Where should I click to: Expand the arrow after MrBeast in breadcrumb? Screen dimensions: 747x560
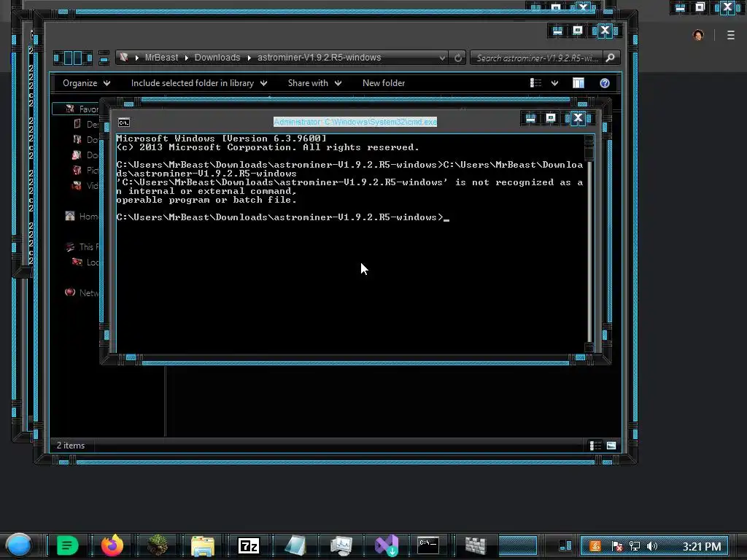point(186,58)
